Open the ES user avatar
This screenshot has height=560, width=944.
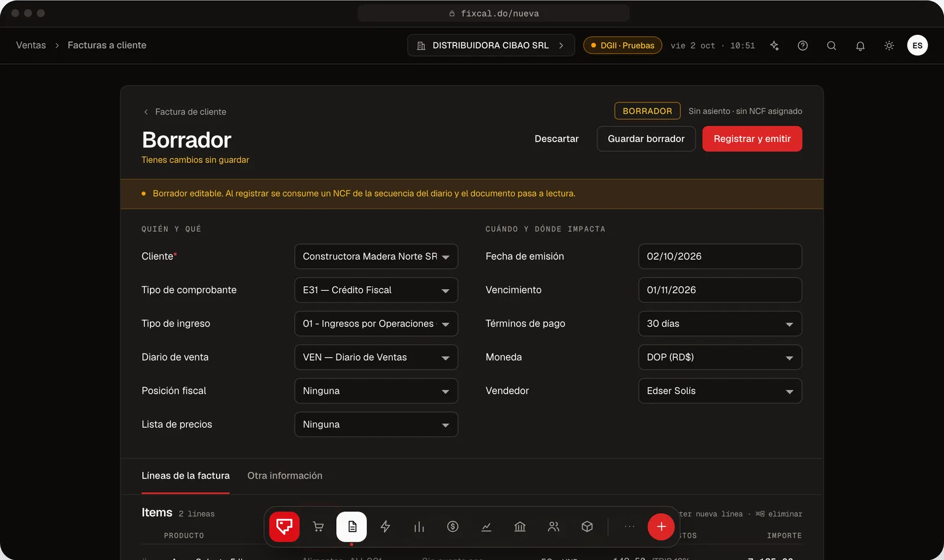[x=917, y=45]
